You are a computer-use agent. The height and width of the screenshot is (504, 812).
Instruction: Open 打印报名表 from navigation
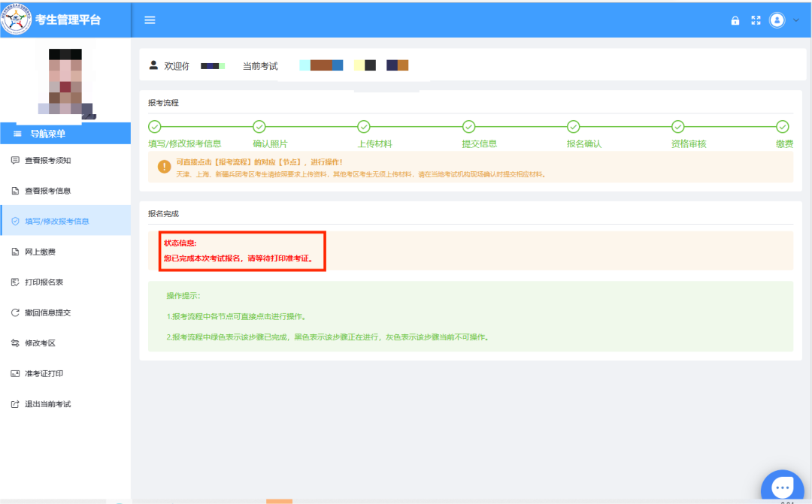[44, 282]
